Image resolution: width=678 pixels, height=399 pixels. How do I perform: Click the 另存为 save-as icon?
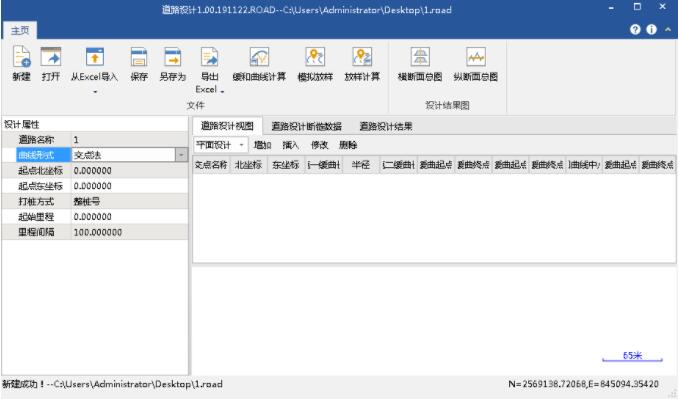(173, 57)
